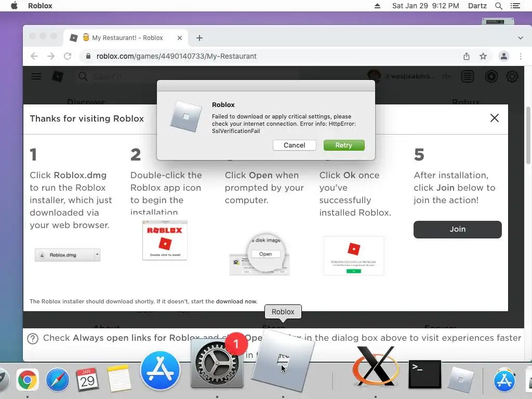532x399 pixels.
Task: Open the Robux hexagon icon in header
Action: point(491,76)
